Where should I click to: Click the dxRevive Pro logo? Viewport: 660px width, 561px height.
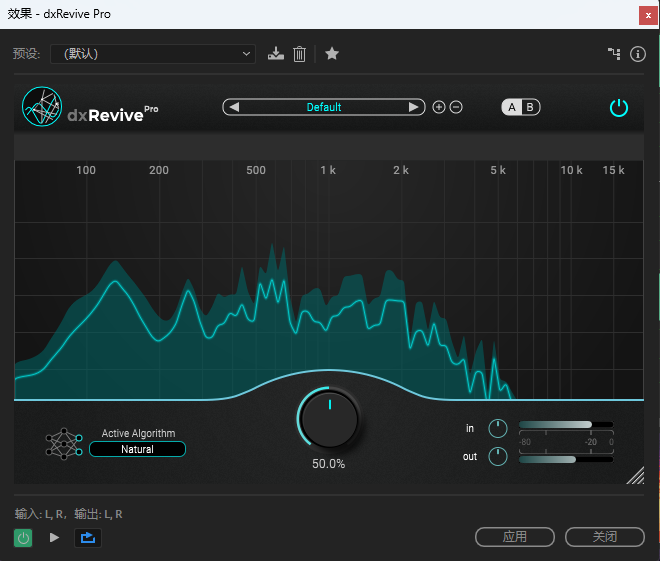tap(42, 106)
